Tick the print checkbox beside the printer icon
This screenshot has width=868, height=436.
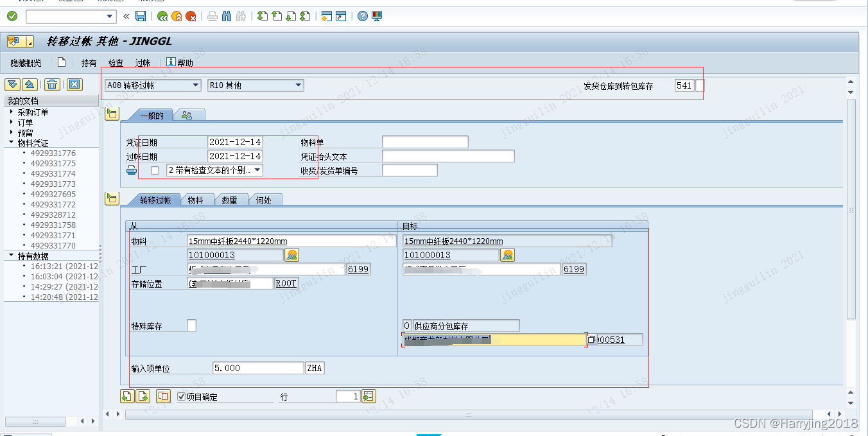pos(155,170)
